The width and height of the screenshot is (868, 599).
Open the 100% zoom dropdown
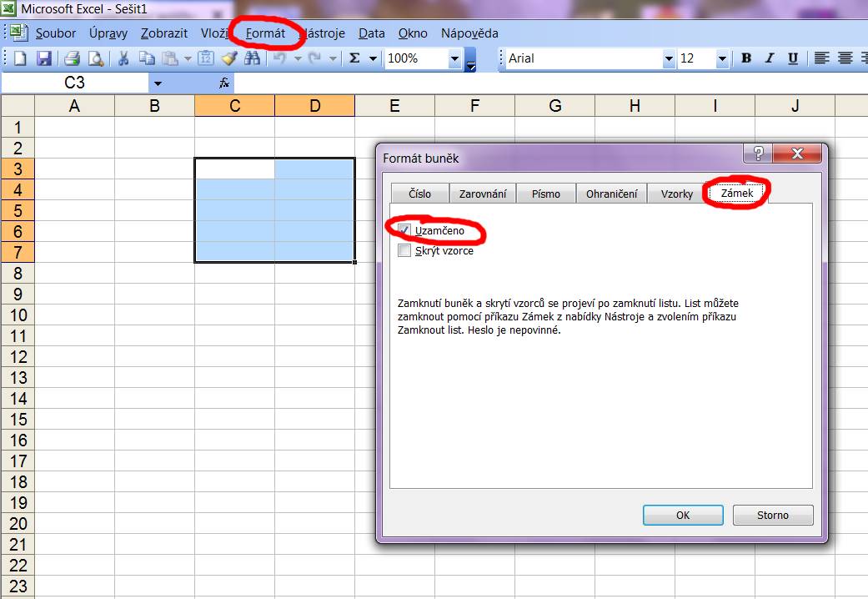coord(454,58)
